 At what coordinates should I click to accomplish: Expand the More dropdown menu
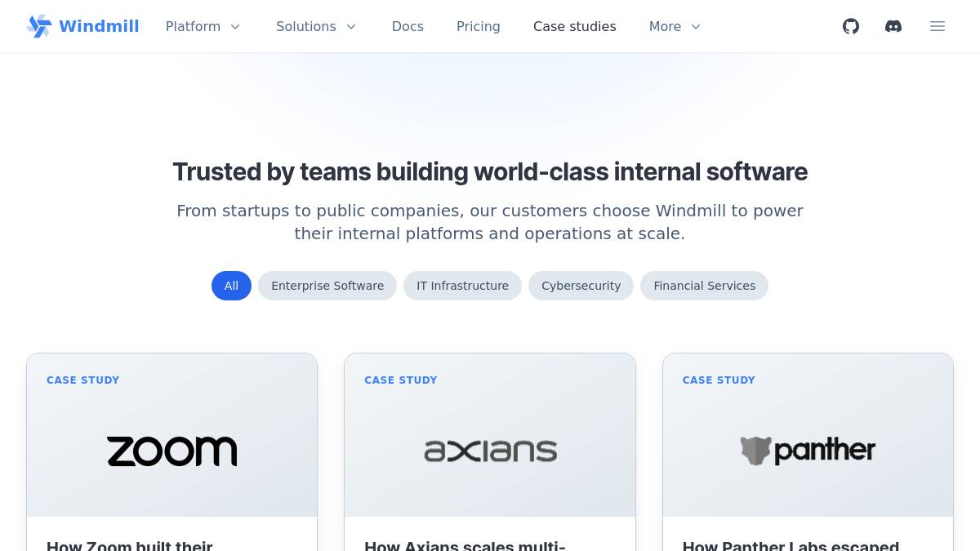[675, 26]
